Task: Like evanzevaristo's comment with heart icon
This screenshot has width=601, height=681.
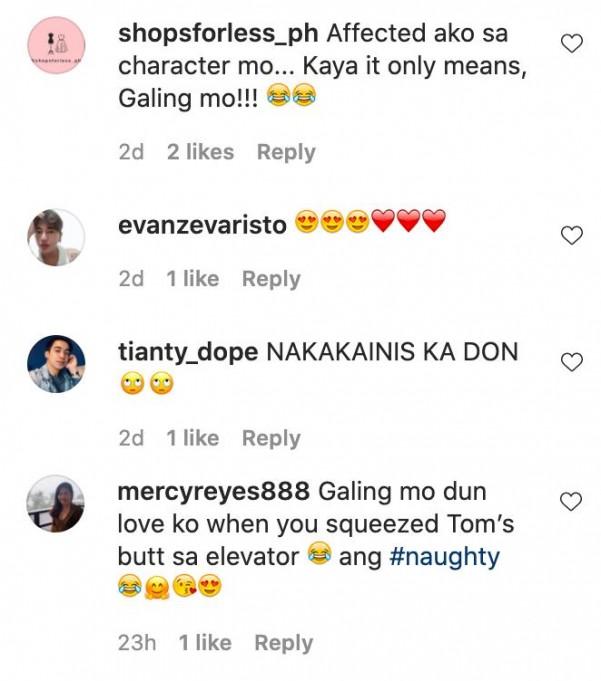Action: [x=571, y=235]
